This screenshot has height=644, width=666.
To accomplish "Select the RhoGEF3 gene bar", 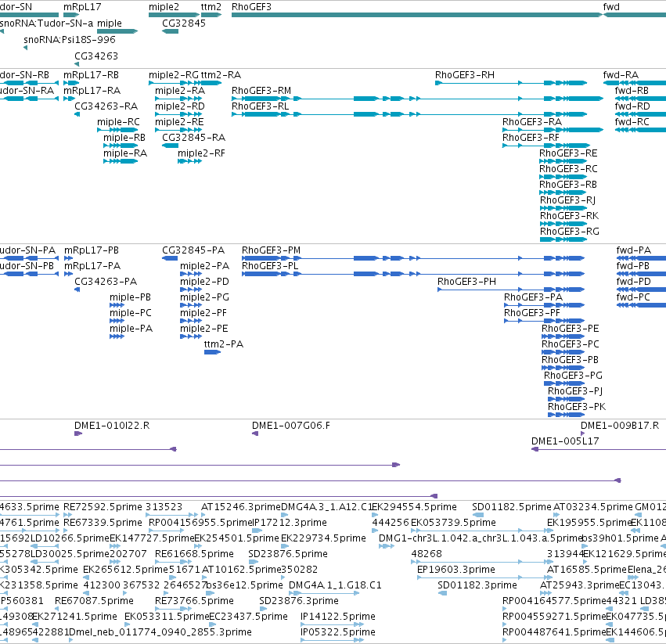I will [417, 15].
